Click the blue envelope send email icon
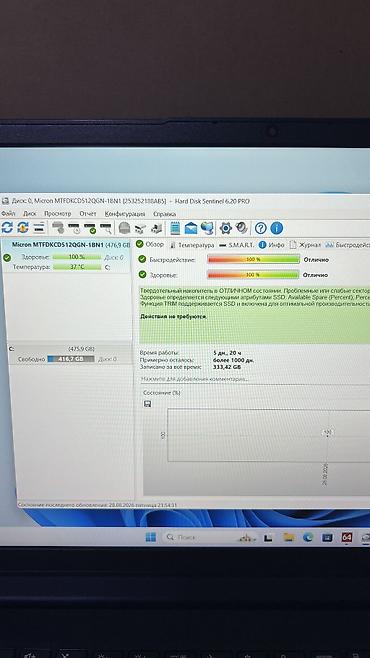Viewport: 370px width, 658px height. (191, 228)
